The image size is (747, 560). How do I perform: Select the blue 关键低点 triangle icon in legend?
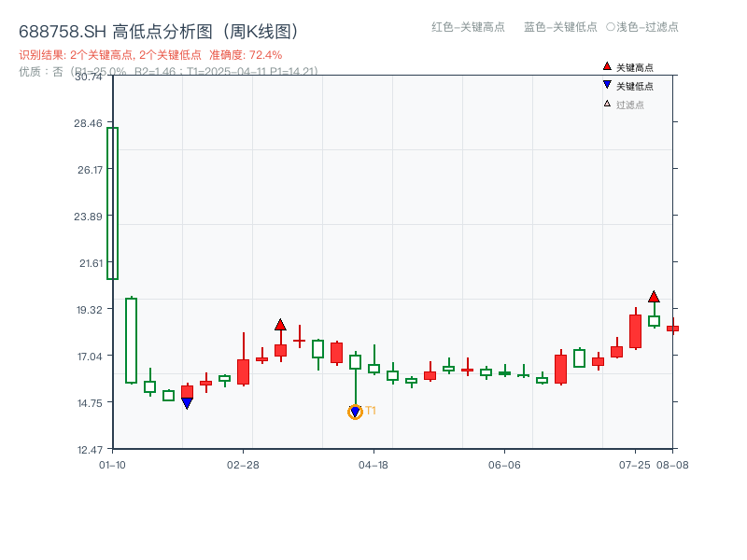pos(607,87)
